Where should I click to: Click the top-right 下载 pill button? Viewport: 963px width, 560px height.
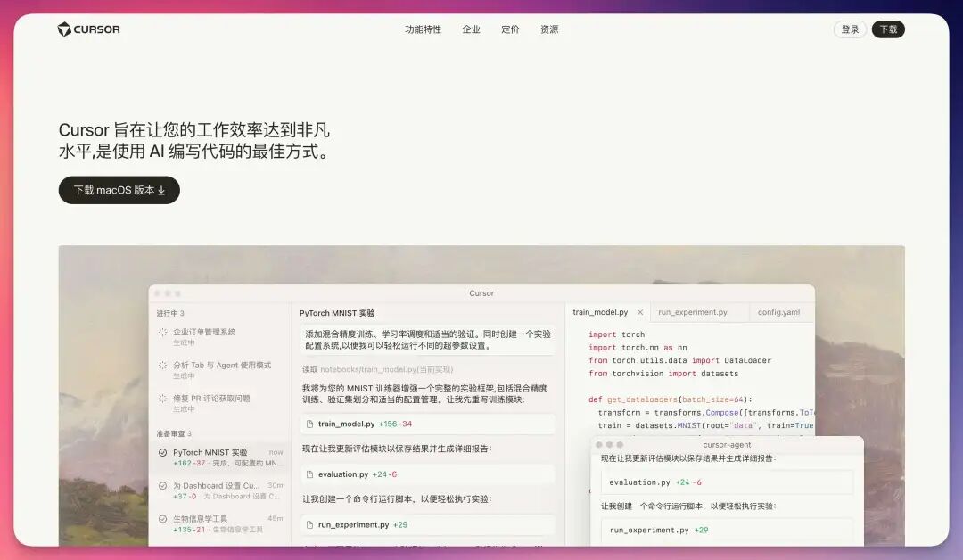[888, 29]
